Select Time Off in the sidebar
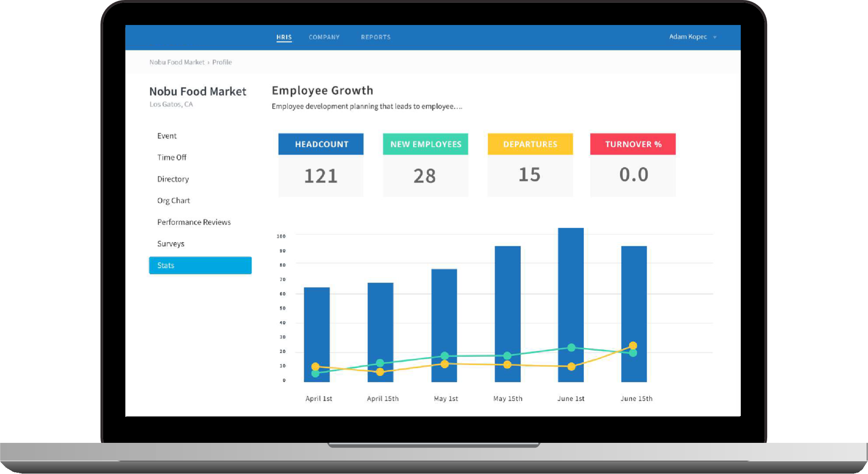Screen dimensions: 868x474 coord(172,158)
